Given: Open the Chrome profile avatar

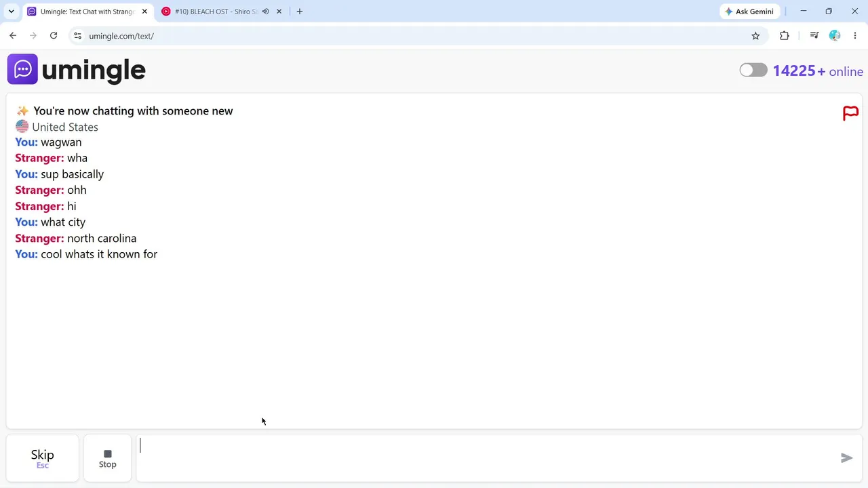Looking at the screenshot, I should [x=835, y=36].
